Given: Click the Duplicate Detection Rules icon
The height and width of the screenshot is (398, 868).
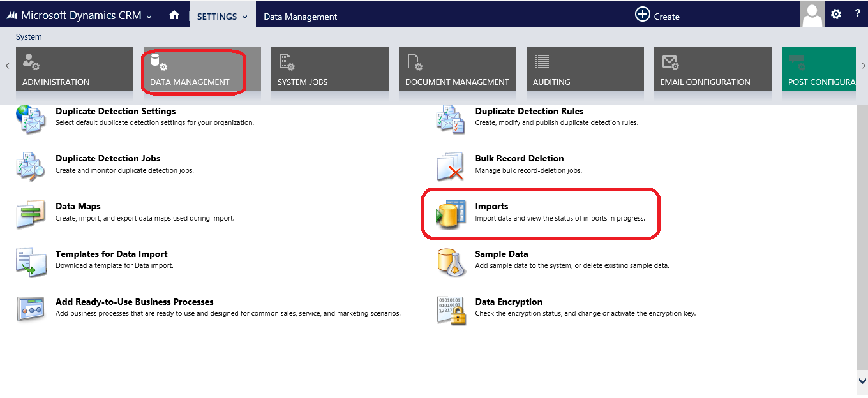Looking at the screenshot, I should (451, 119).
